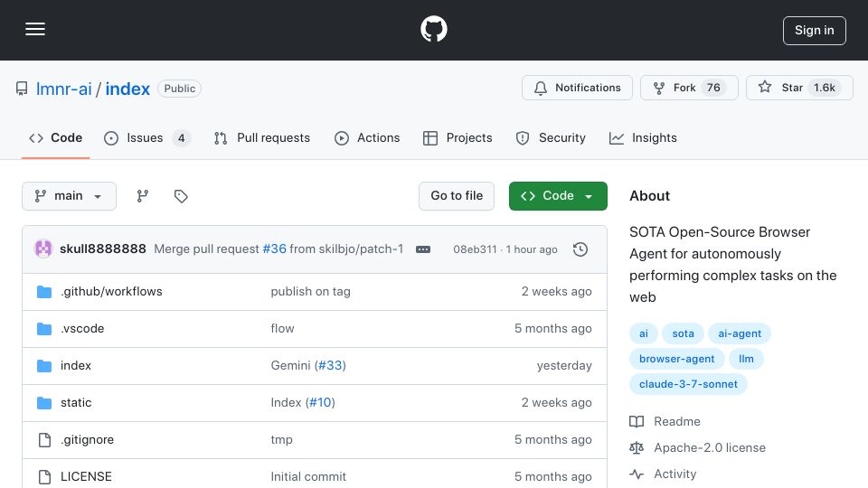Open 'Initial commit' message link
868x488 pixels.
click(x=308, y=477)
